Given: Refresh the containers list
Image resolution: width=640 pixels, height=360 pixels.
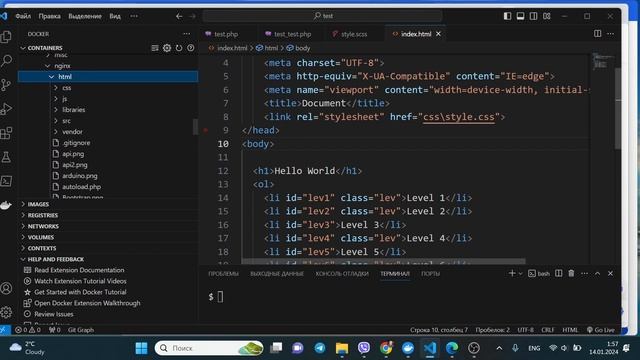Looking at the screenshot, I should (x=179, y=48).
